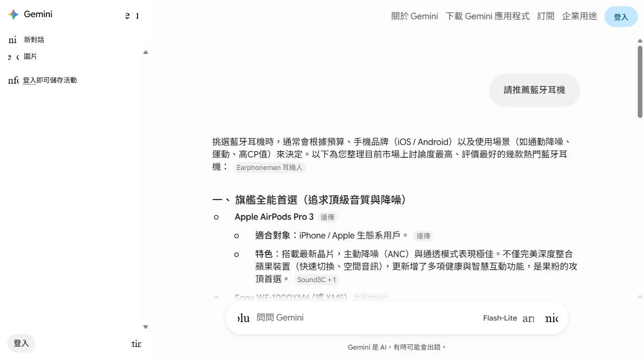Open the 關於 Gemini link
Viewport: 644px width, 360px height.
click(414, 16)
